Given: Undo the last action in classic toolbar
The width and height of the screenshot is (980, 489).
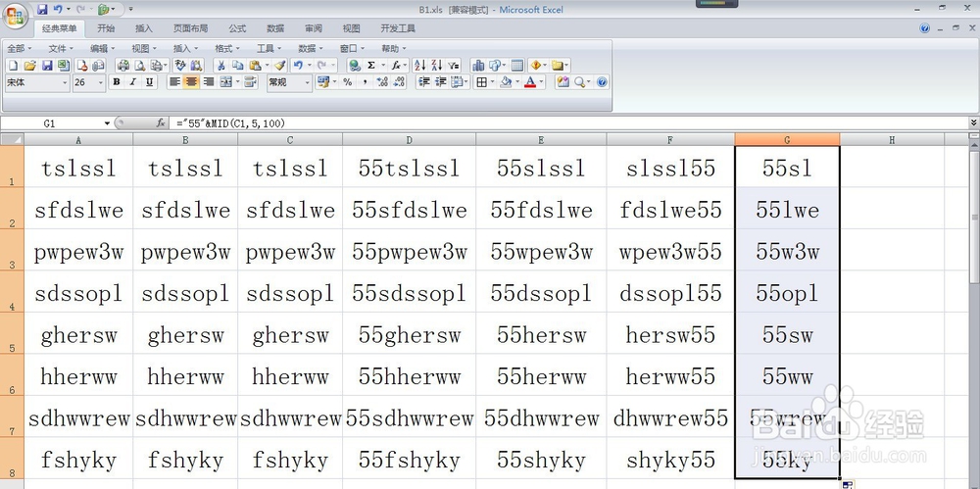Looking at the screenshot, I should [298, 65].
